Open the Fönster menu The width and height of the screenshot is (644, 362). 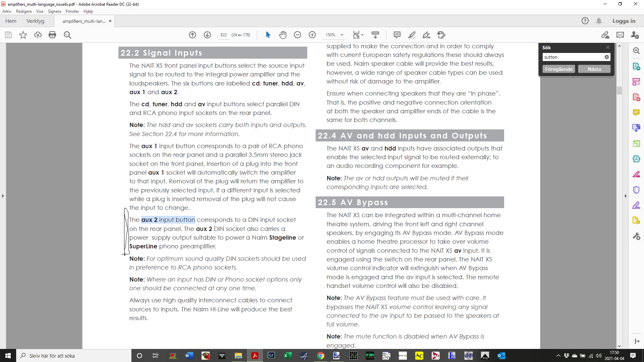pyautogui.click(x=72, y=11)
